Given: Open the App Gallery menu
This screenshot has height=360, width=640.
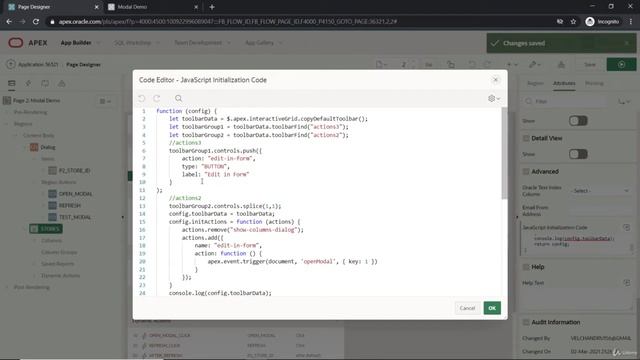Looking at the screenshot, I should coord(263,43).
